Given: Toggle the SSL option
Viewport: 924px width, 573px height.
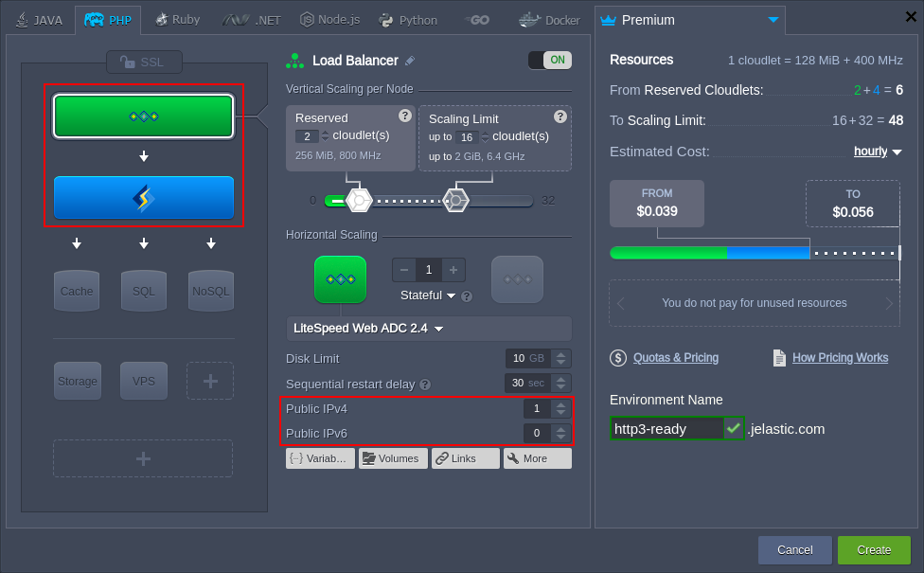Looking at the screenshot, I should point(144,62).
